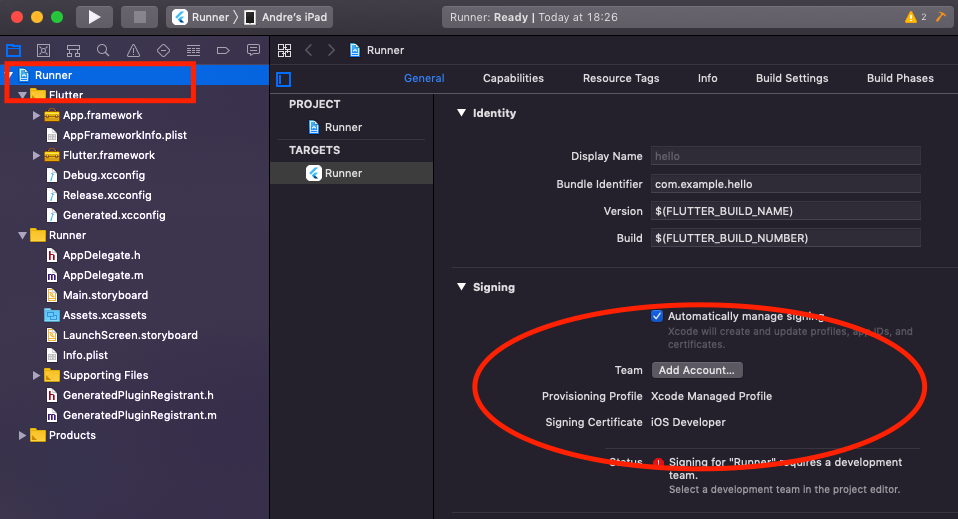The width and height of the screenshot is (958, 519).
Task: Switch to the Info tab
Action: pos(708,78)
